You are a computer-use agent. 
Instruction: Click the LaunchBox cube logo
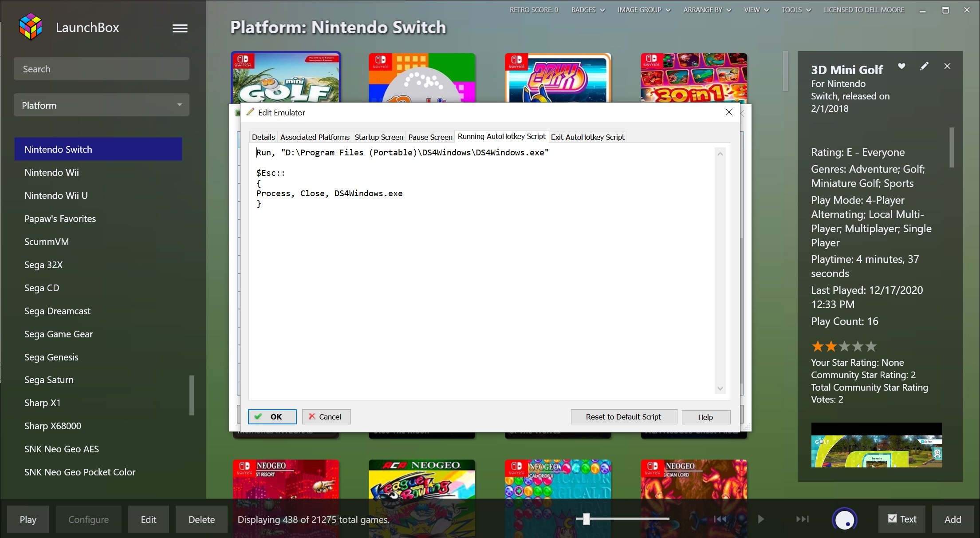(x=31, y=27)
